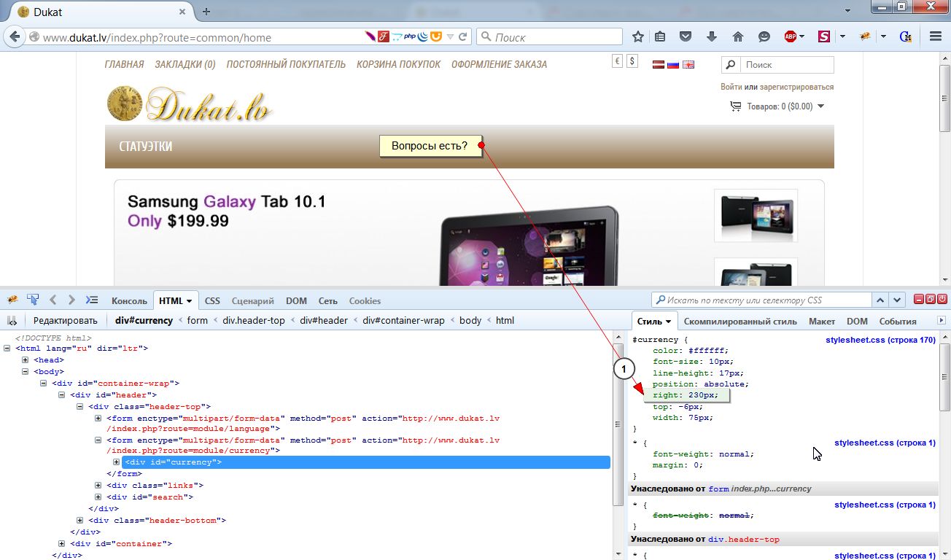This screenshot has height=560, width=951.
Task: Click the Pocket icon in the toolbar
Action: pos(686,36)
